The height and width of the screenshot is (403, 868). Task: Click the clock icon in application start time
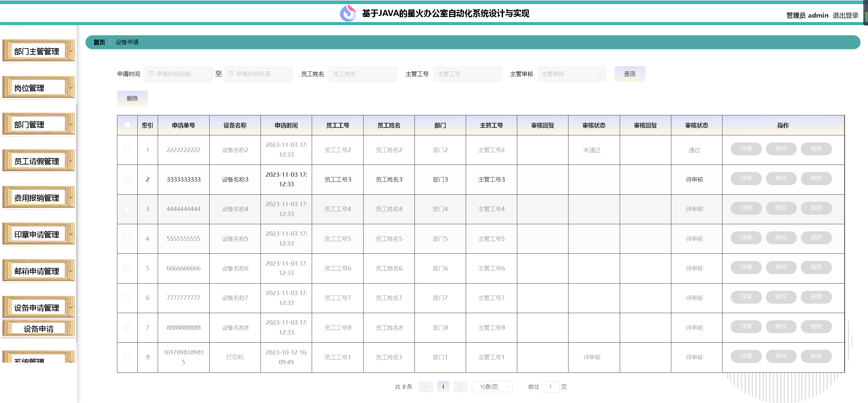pos(151,74)
